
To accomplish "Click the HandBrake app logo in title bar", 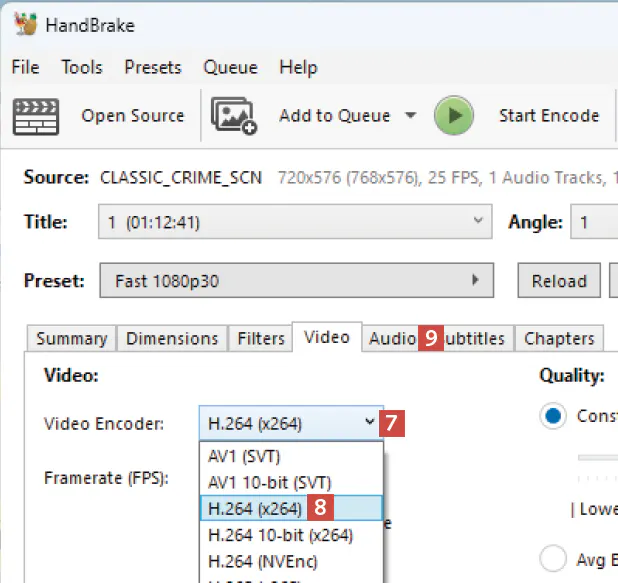I will click(26, 24).
